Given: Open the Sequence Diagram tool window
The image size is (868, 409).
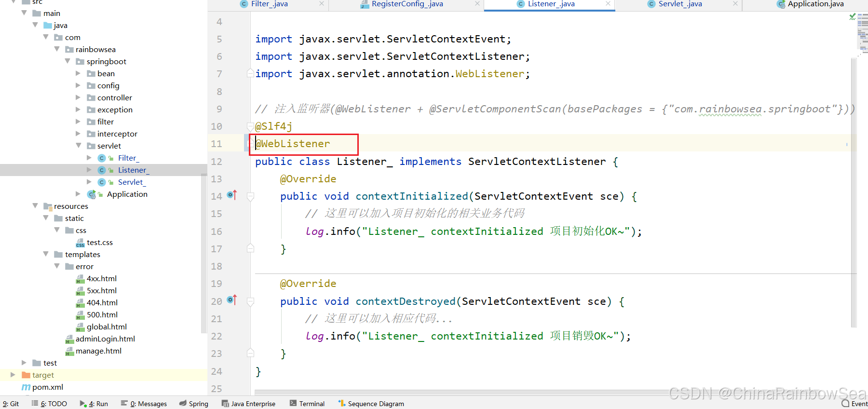Looking at the screenshot, I should coord(371,404).
